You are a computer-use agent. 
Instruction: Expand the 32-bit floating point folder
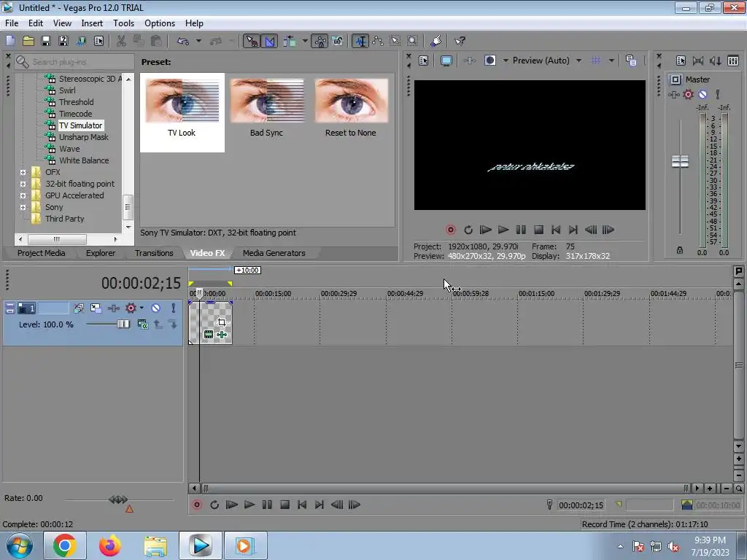tap(23, 184)
